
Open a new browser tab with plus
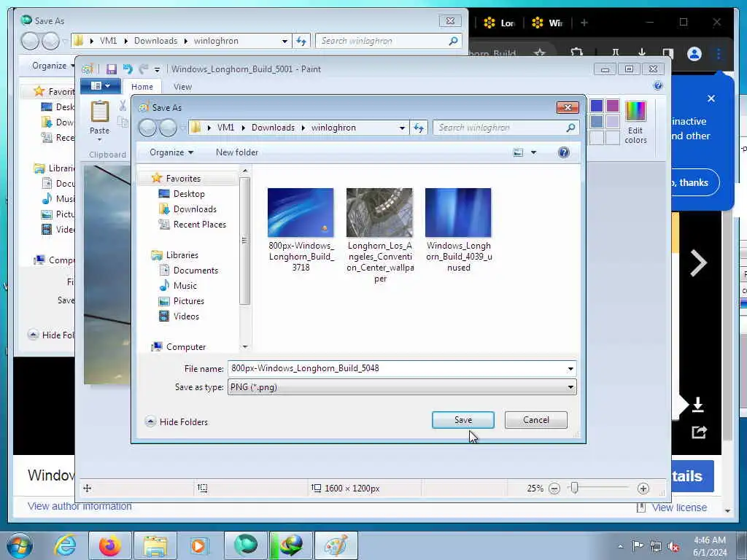(584, 23)
